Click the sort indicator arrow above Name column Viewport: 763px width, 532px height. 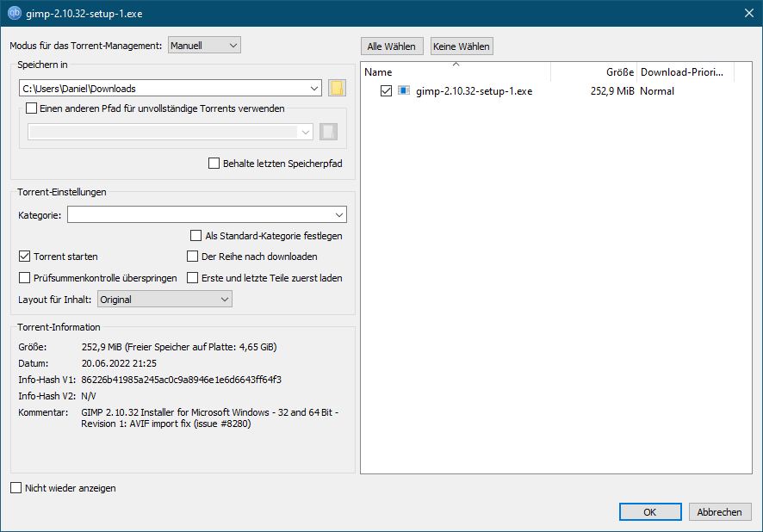(456, 64)
